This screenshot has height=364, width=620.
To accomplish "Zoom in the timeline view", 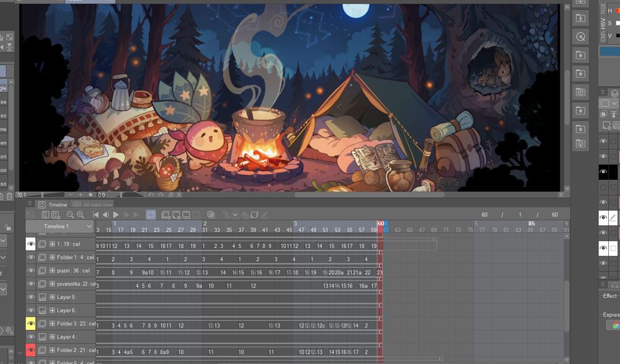I will click(x=80, y=215).
